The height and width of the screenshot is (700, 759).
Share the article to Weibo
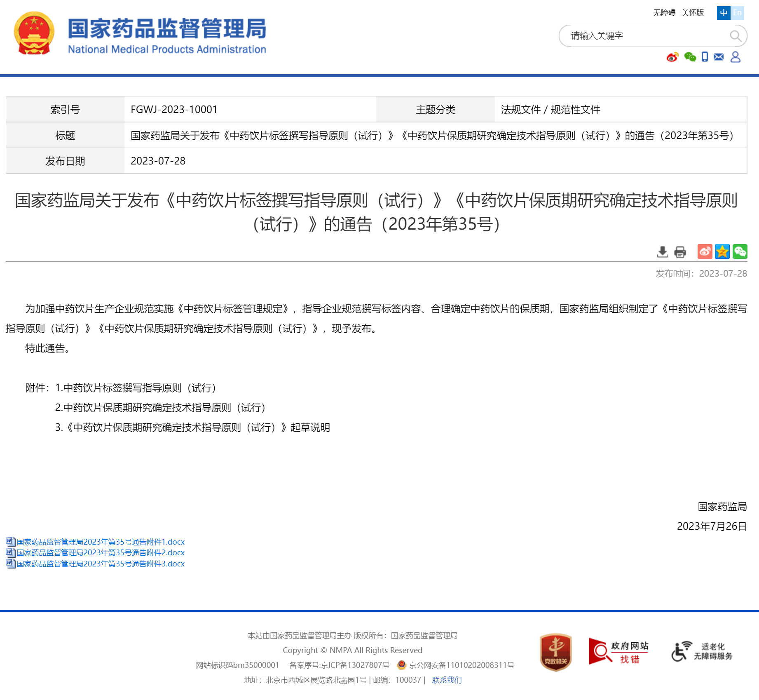pyautogui.click(x=705, y=251)
